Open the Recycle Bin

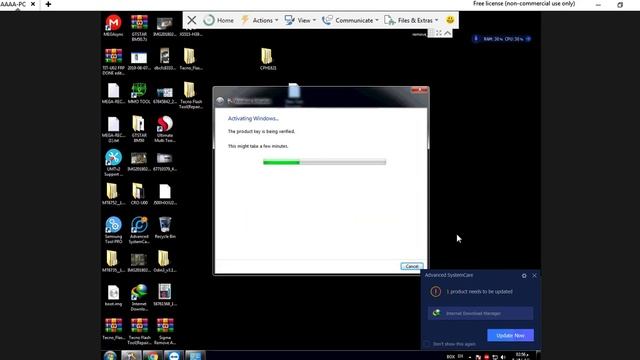click(165, 226)
